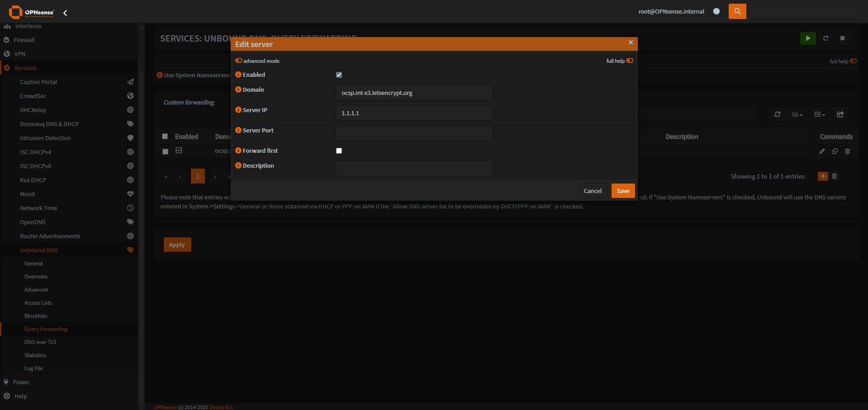Add a forwarding entry with the plus icon
Viewport: 868px width, 410px height.
pyautogui.click(x=823, y=176)
